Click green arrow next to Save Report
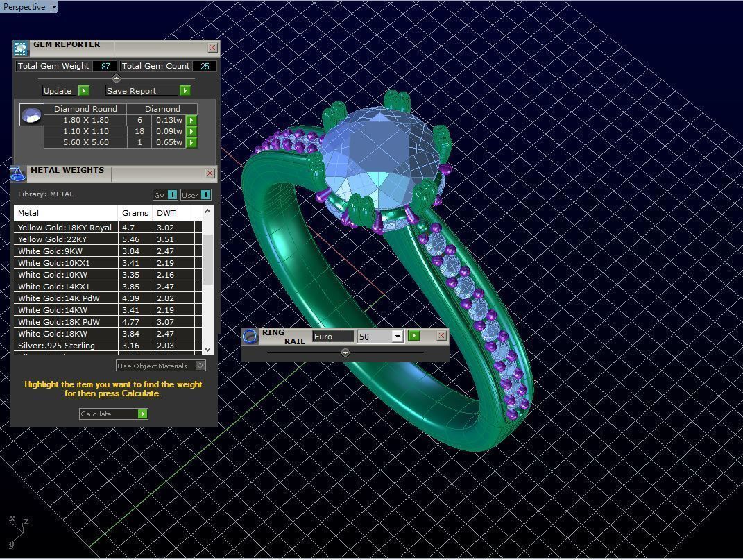 185,91
